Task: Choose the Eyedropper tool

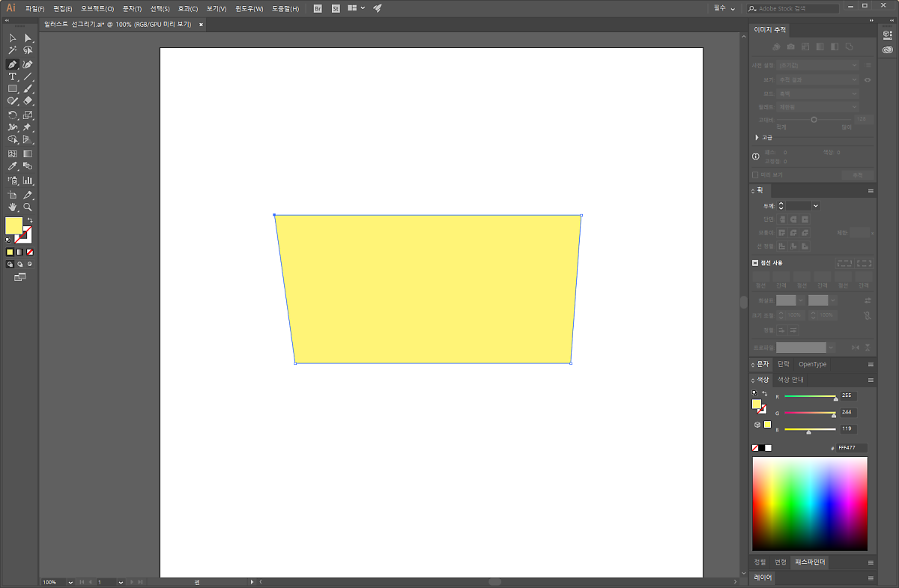Action: (13, 166)
